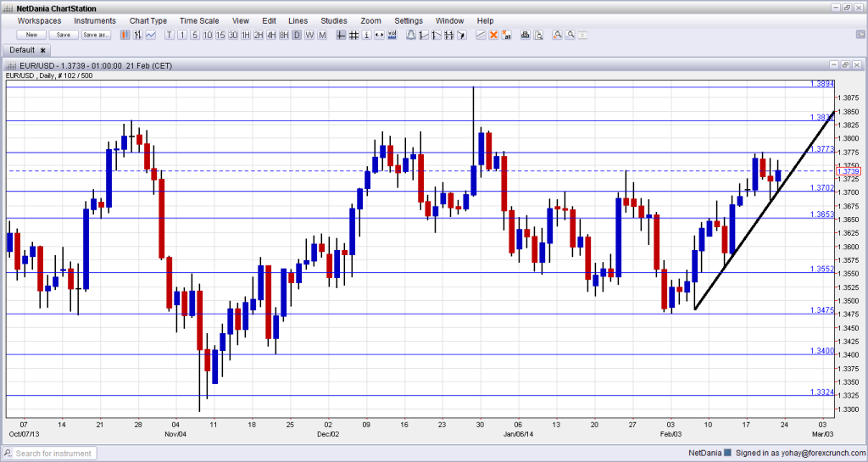Select the daily (D) time scale
The image size is (868, 462).
[x=297, y=35]
